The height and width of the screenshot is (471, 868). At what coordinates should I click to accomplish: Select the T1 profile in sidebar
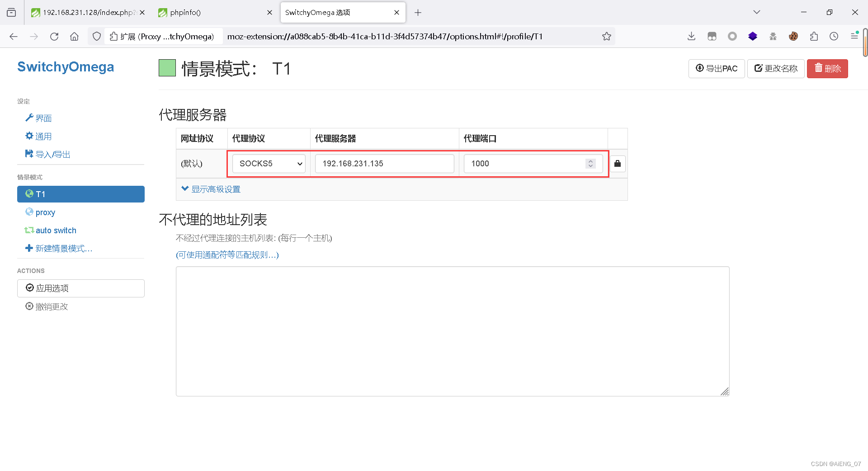tap(81, 194)
